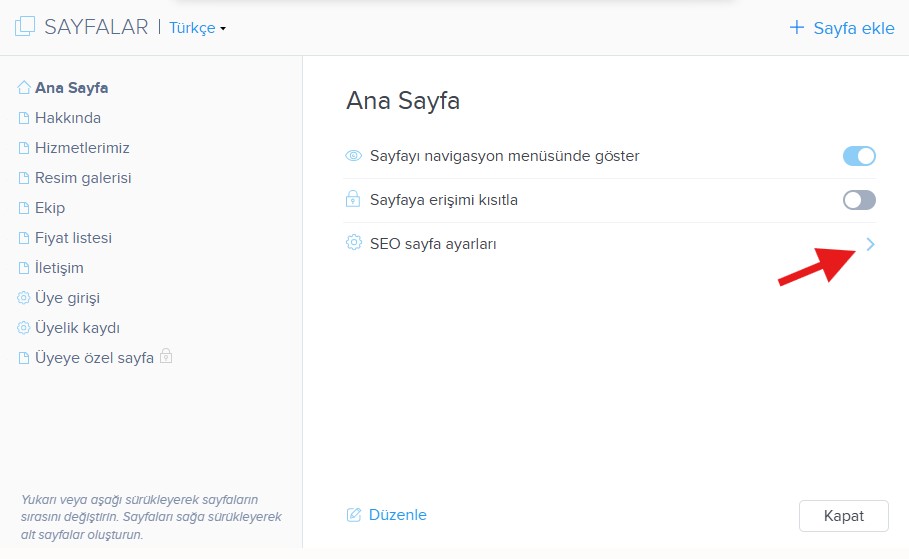Open the Türkçe language dropdown
This screenshot has width=909, height=559.
[x=197, y=28]
